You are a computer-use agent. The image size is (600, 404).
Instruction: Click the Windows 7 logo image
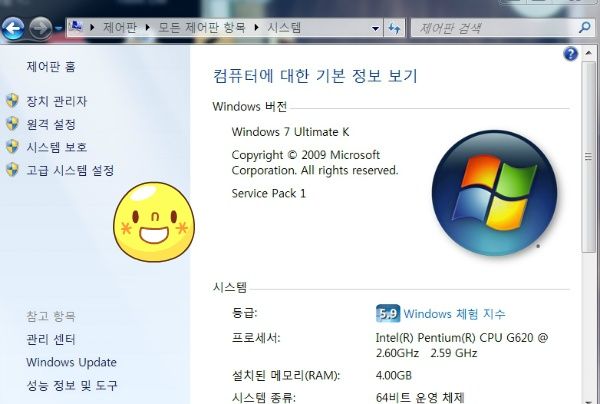[494, 193]
